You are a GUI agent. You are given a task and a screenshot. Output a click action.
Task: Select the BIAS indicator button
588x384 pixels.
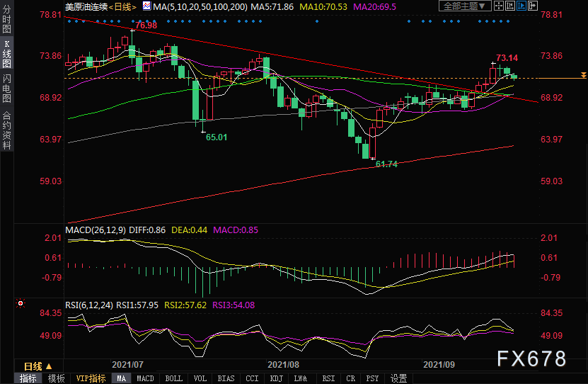[x=226, y=378]
